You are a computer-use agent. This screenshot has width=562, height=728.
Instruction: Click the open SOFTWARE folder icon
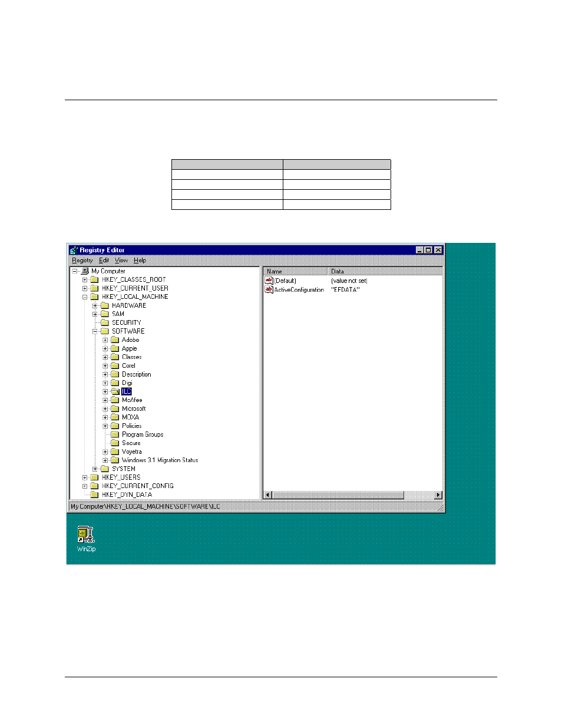point(105,331)
